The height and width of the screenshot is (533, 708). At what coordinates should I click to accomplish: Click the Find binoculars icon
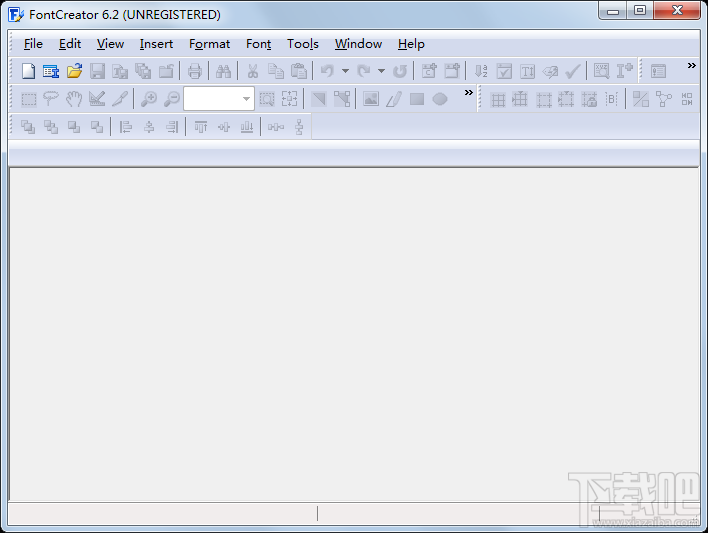[x=224, y=71]
